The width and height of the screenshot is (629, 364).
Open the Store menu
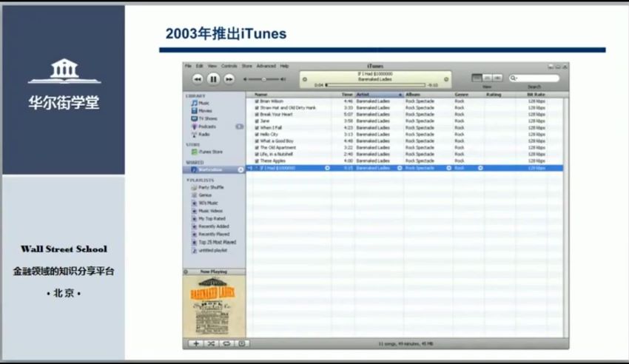(246, 66)
